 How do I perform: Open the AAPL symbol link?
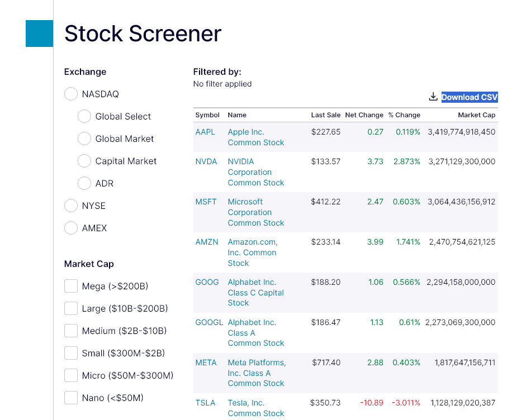click(205, 132)
